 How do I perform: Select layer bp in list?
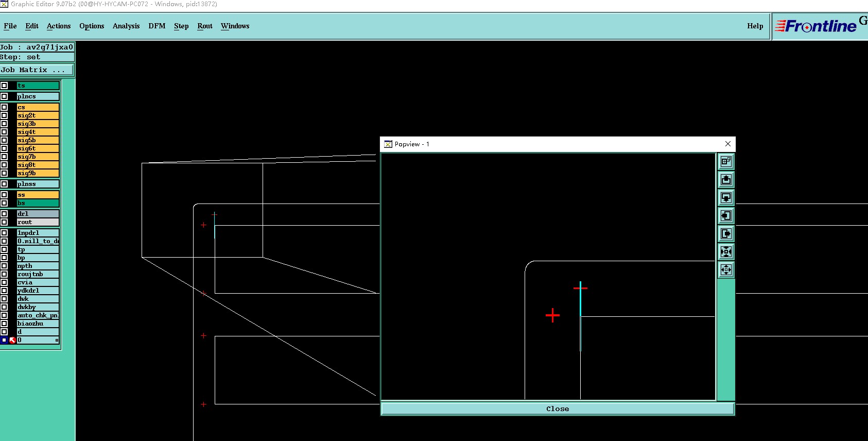coord(38,258)
